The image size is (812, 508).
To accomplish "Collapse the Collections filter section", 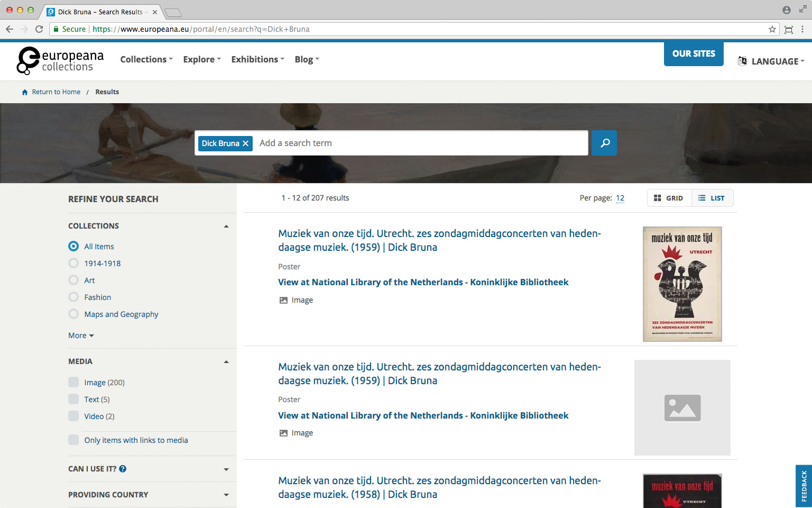I will tap(226, 226).
